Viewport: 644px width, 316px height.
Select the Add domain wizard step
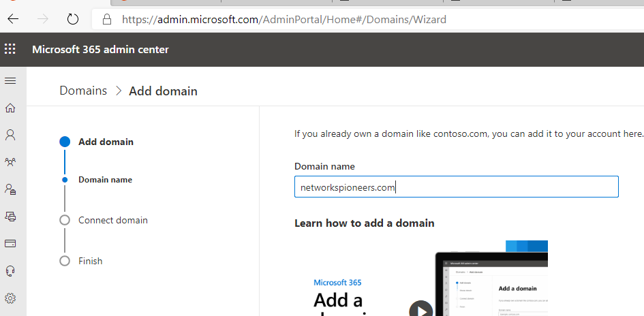point(97,142)
